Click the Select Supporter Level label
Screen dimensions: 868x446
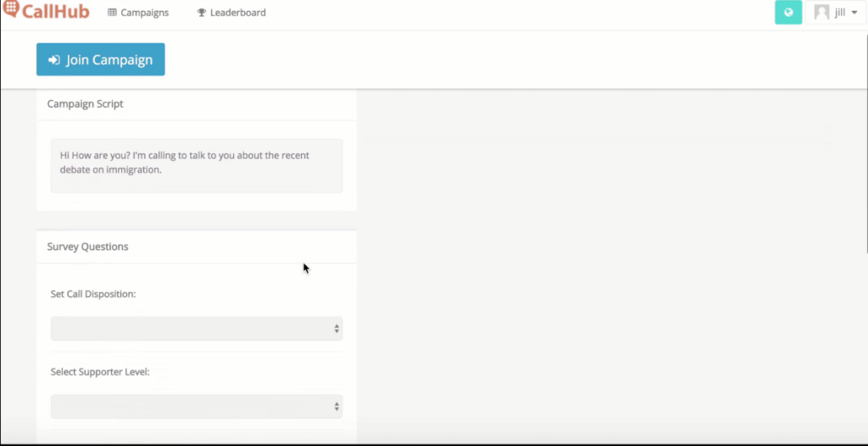[x=100, y=371]
